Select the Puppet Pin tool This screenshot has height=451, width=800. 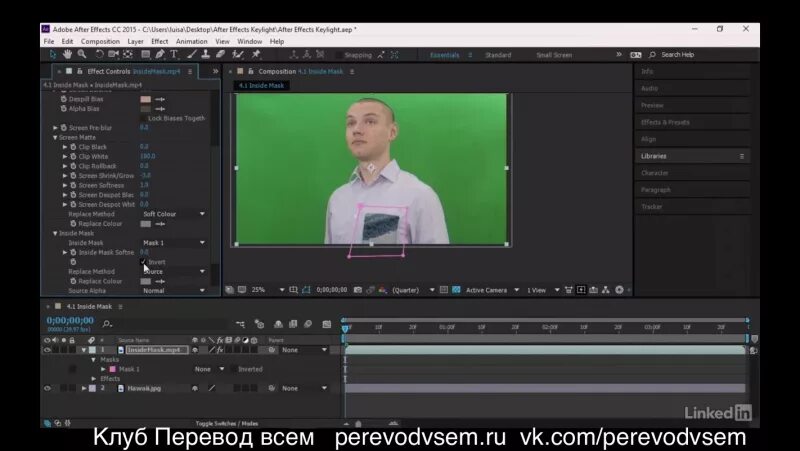coord(256,54)
